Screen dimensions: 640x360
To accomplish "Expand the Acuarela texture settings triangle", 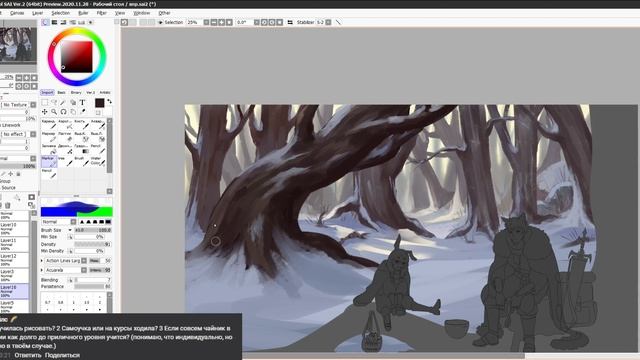I will [42, 270].
